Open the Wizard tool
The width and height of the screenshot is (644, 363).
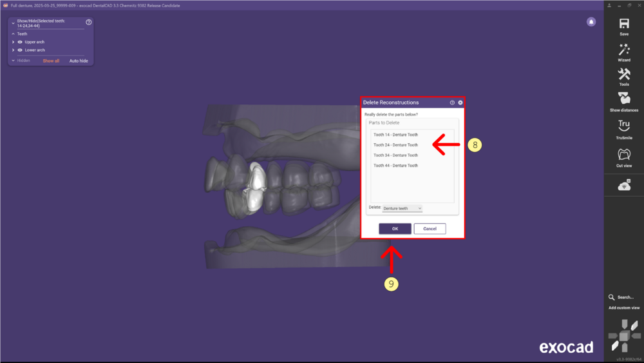pos(624,50)
